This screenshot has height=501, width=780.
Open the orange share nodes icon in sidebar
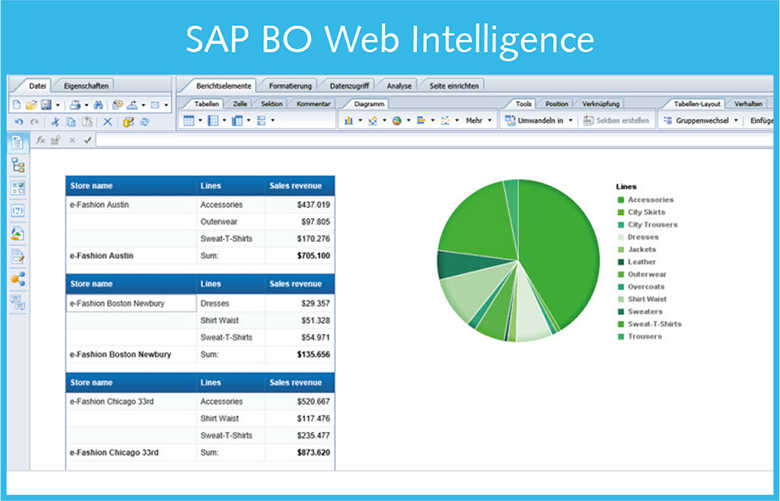18,279
